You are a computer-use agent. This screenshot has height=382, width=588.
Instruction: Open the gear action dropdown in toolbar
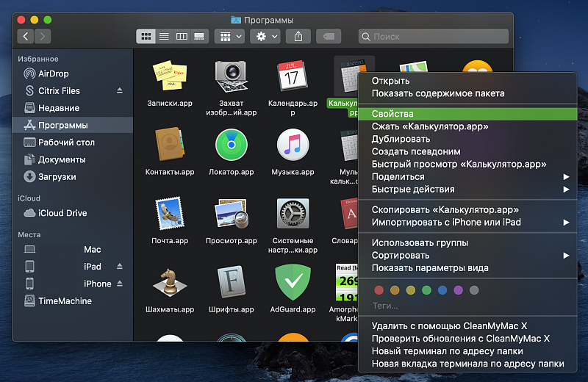coord(265,36)
